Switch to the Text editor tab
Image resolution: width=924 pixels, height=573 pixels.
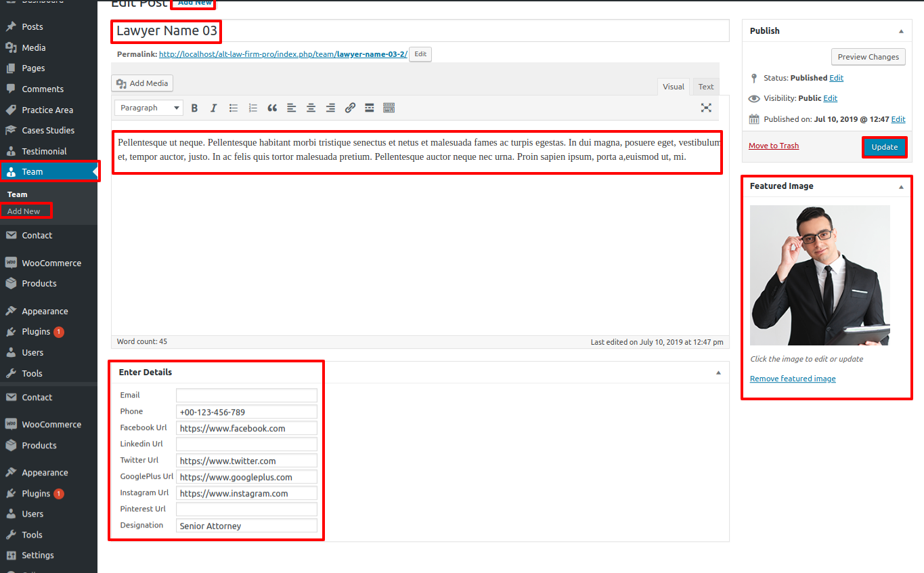706,87
